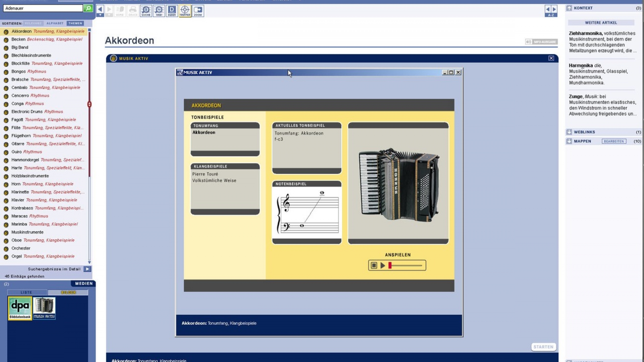Expand the Mappen panel
This screenshot has height=362, width=644.
569,141
